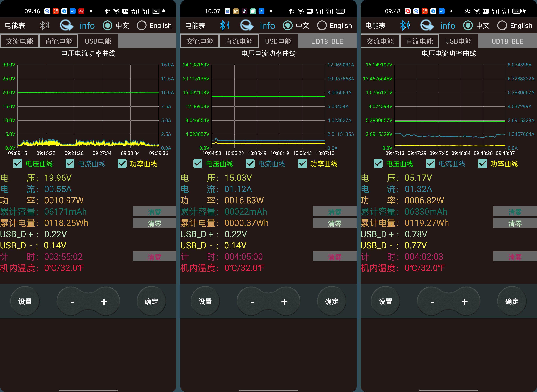537x392 pixels.
Task: Tap the TikTok notification icon in the 10:07 status bar
Action: pyautogui.click(x=244, y=11)
